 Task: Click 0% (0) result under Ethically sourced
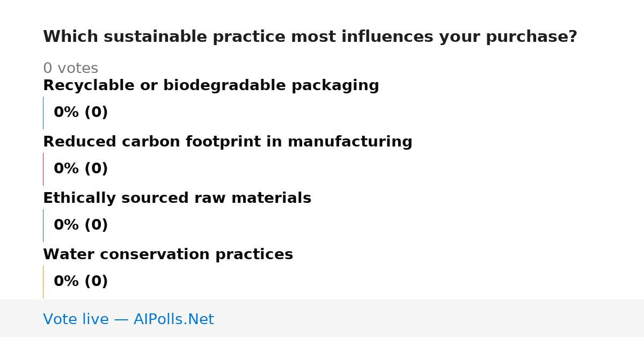pyautogui.click(x=81, y=225)
